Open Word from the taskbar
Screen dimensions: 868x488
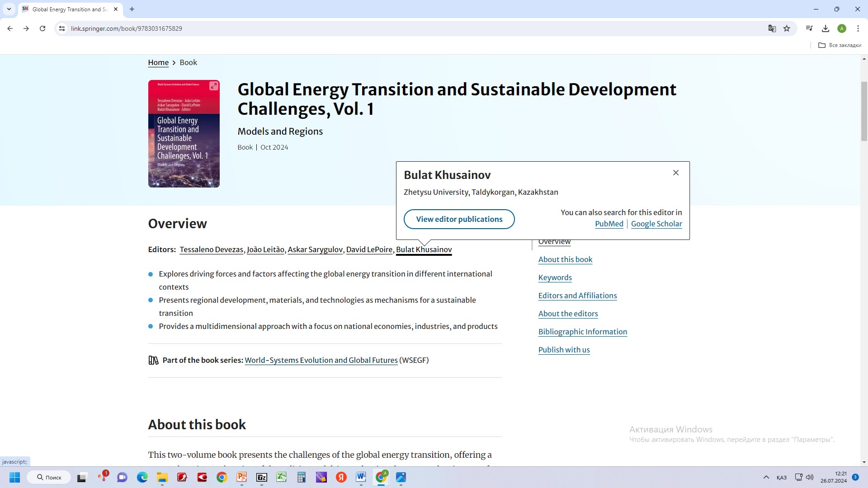pyautogui.click(x=361, y=477)
